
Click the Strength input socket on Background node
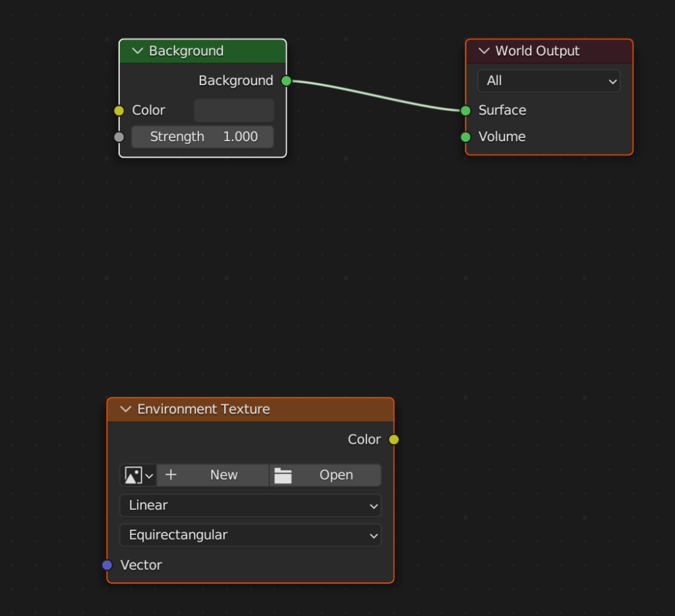(119, 137)
